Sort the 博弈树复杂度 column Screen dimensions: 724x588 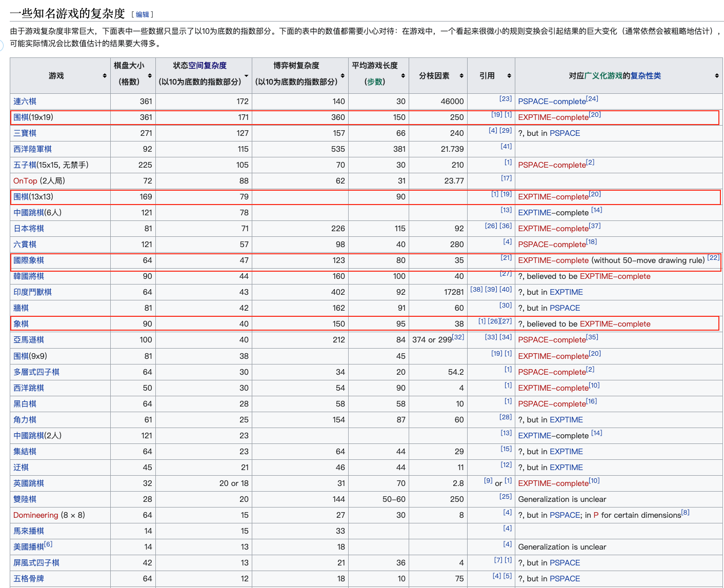pos(342,75)
